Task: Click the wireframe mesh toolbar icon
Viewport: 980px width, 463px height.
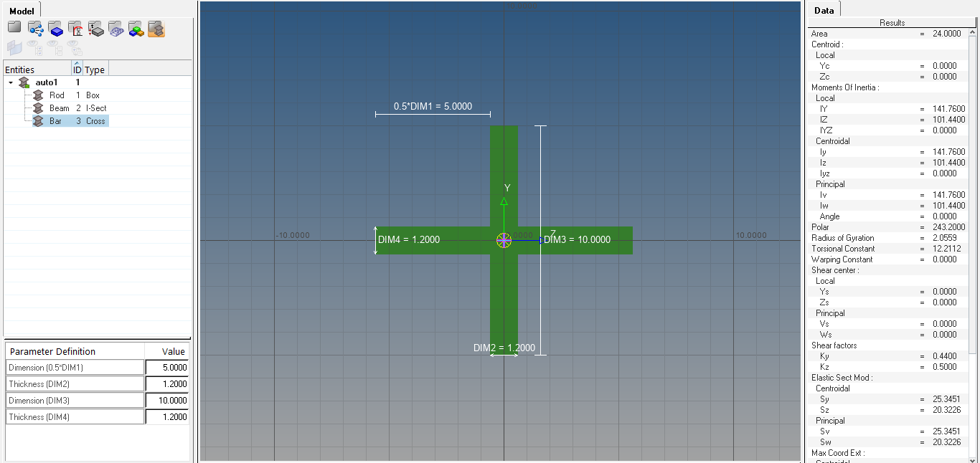Action: pyautogui.click(x=116, y=29)
